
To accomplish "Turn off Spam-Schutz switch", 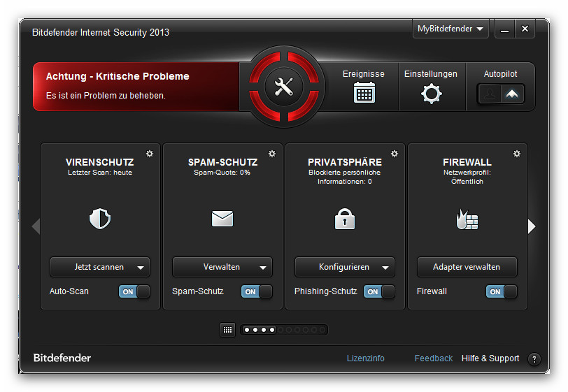I will click(257, 291).
